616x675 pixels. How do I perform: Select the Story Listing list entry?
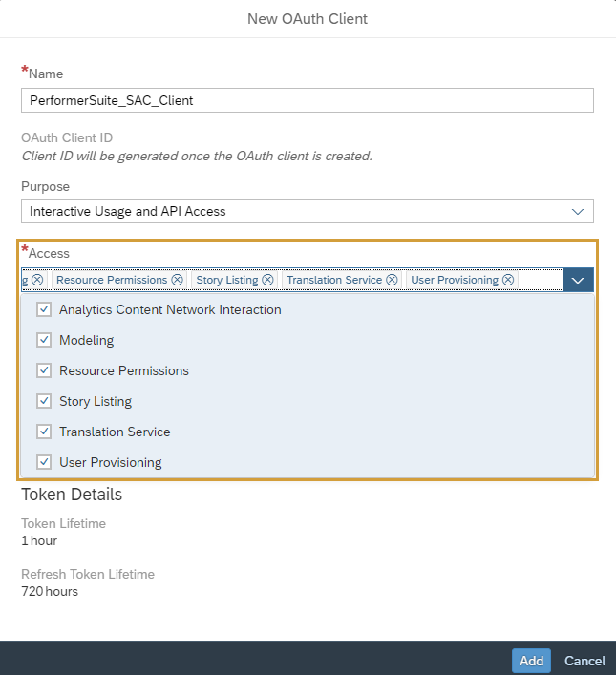coord(96,401)
